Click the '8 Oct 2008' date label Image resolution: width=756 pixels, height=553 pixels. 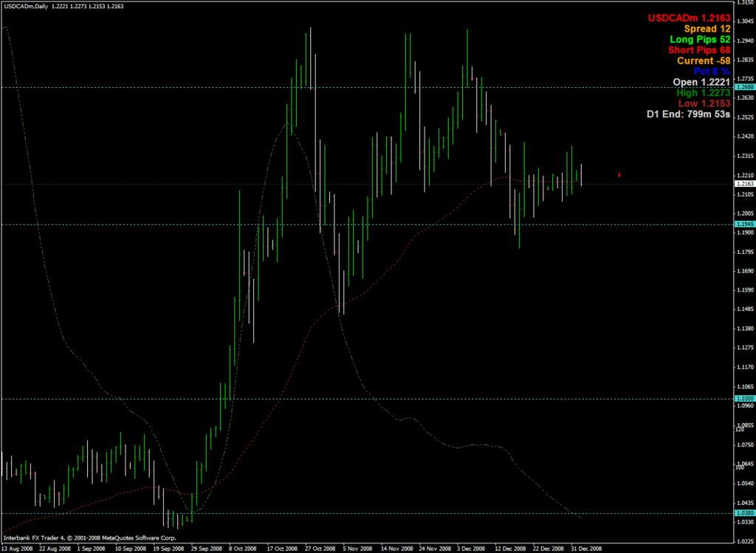point(242,549)
